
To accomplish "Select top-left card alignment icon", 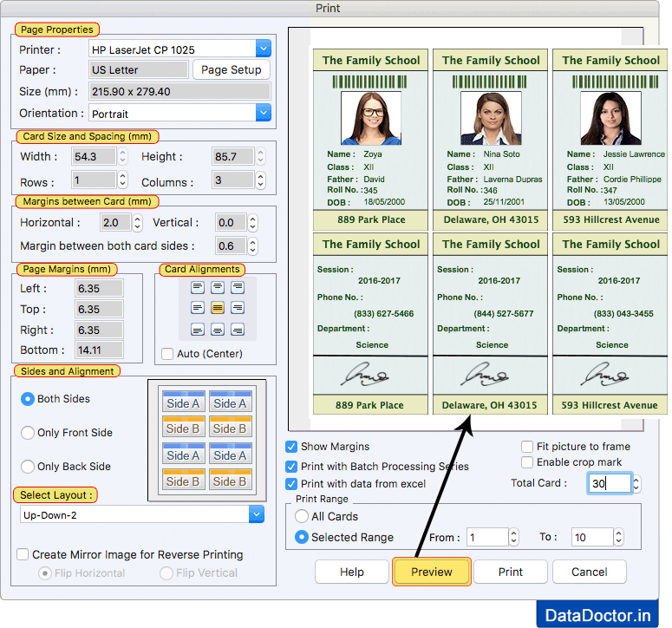I will pos(197,287).
